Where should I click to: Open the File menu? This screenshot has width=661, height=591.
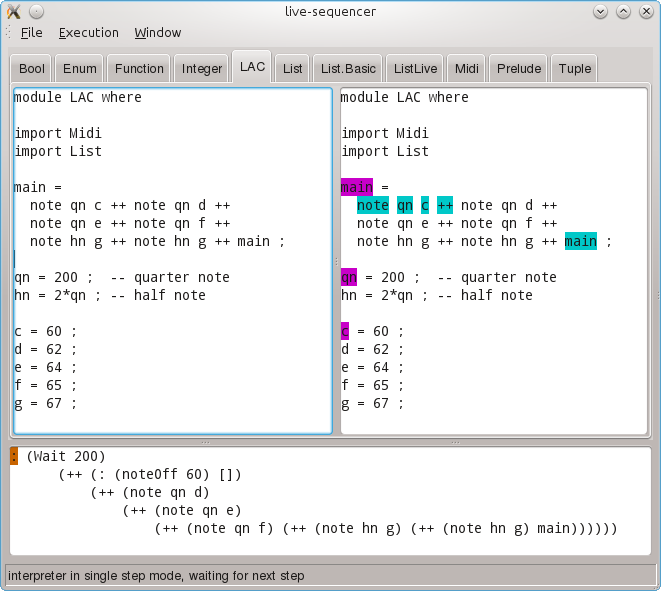(31, 32)
